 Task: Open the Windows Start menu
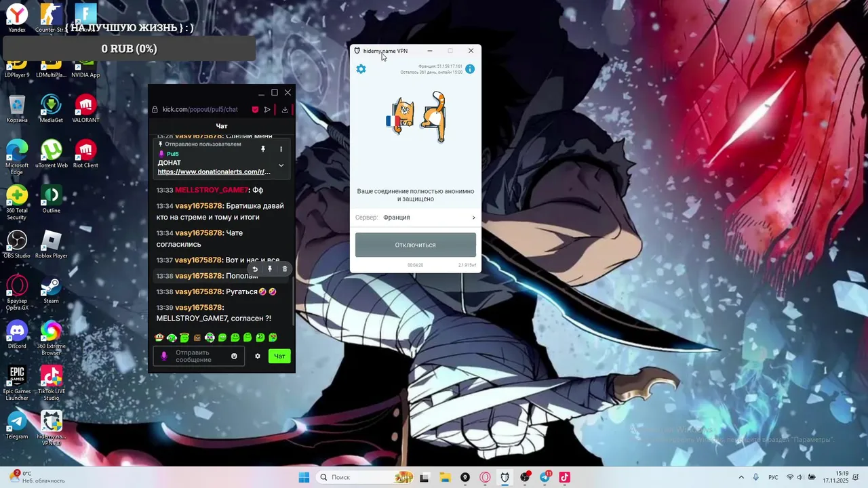(304, 477)
